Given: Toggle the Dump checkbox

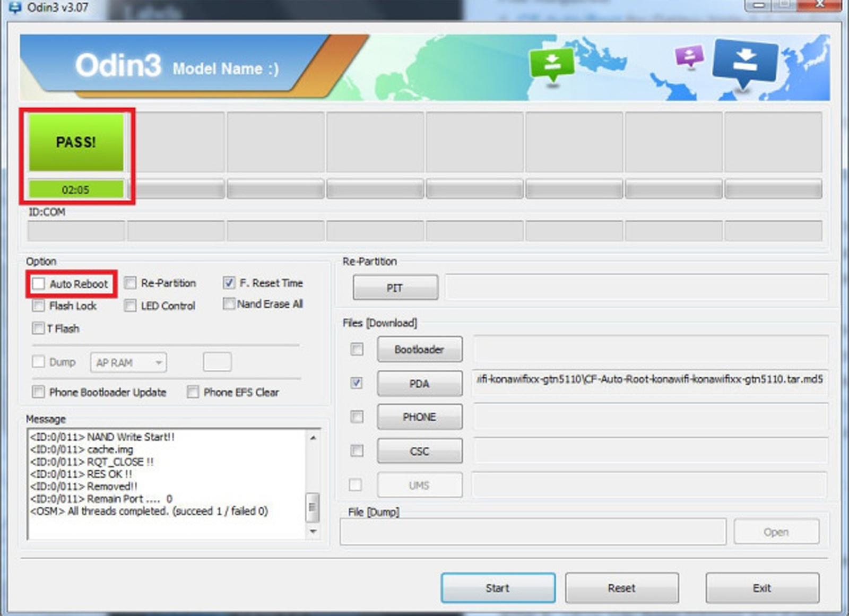Looking at the screenshot, I should coord(38,362).
